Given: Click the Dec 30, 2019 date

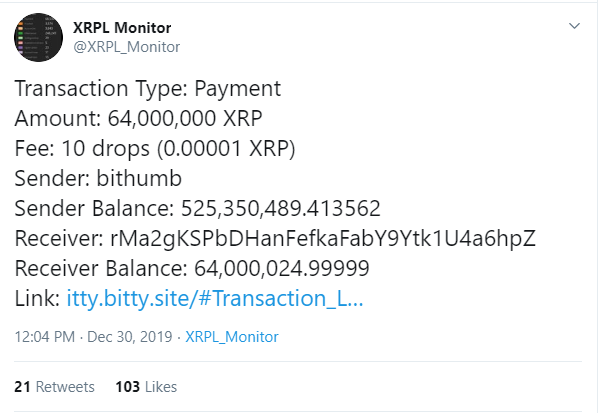Looking at the screenshot, I should pyautogui.click(x=130, y=337).
